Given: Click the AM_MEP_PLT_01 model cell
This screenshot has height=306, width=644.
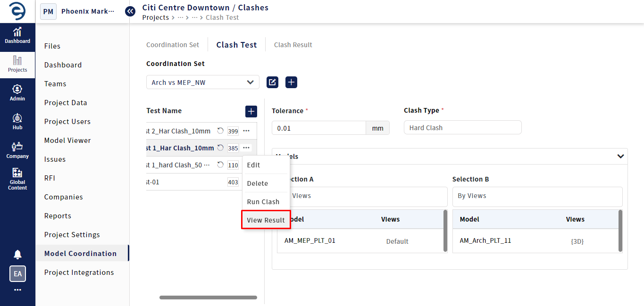Looking at the screenshot, I should [x=310, y=240].
